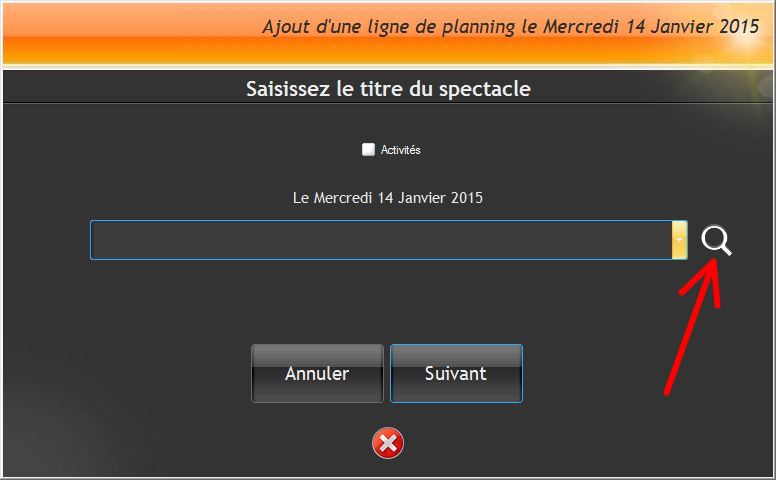Click the red cross icon below the buttons

coord(388,443)
